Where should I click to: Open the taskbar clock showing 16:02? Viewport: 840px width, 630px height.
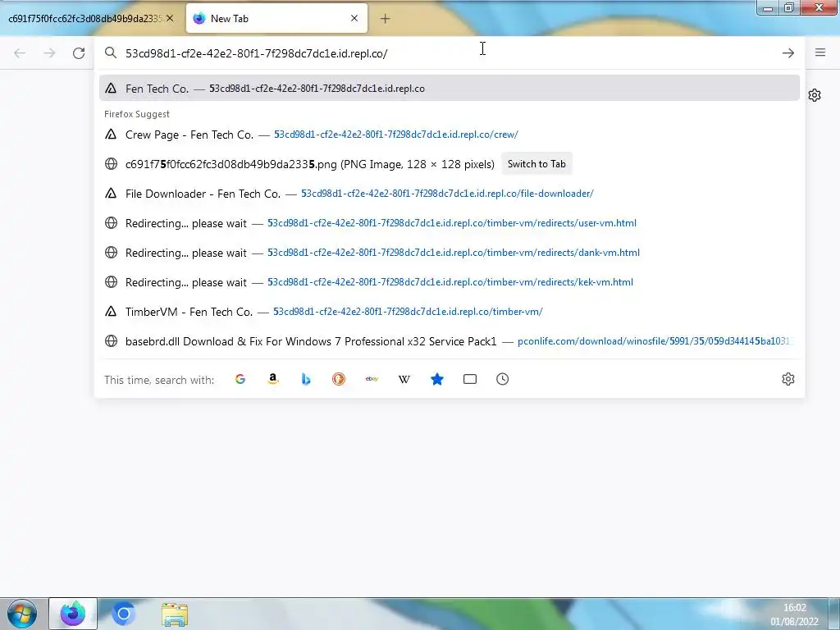point(794,614)
